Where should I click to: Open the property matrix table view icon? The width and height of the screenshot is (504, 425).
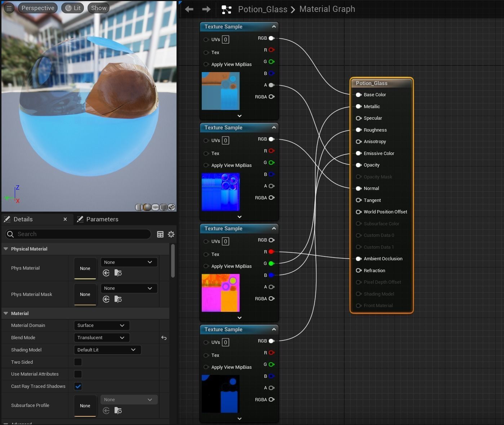click(x=160, y=234)
